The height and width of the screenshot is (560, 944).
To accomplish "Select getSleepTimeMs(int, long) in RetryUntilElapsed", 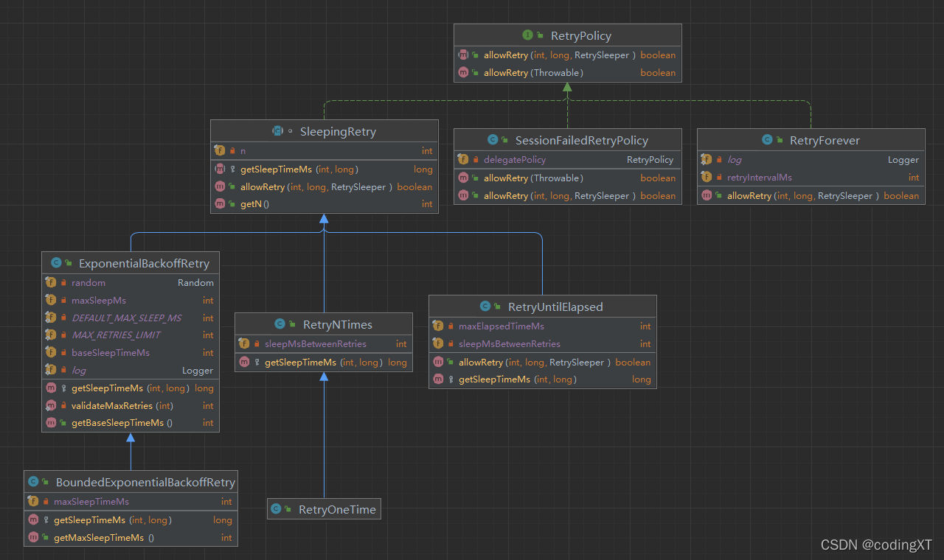I will click(x=518, y=379).
